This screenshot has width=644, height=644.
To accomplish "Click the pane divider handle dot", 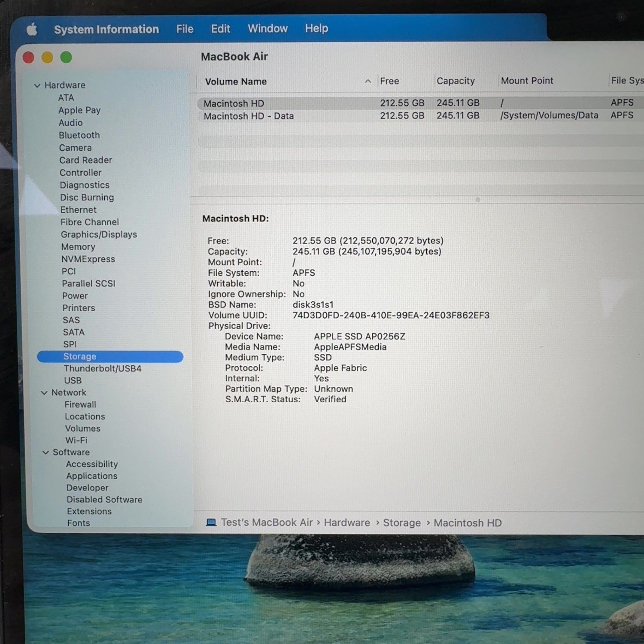I will [x=477, y=200].
